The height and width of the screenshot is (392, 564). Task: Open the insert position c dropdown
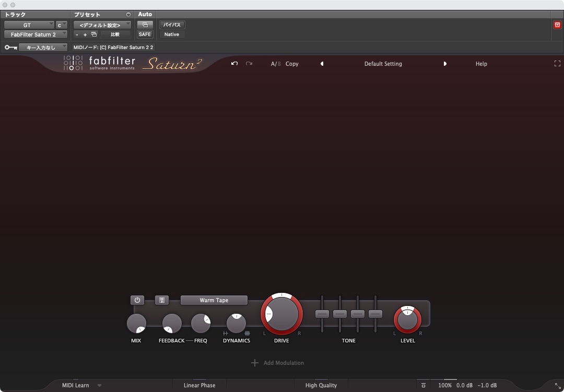[62, 25]
